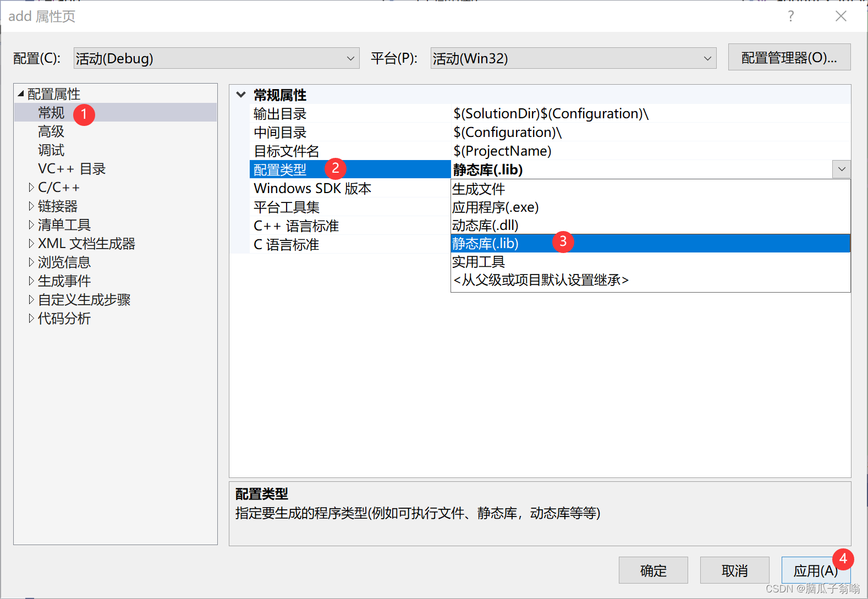This screenshot has width=868, height=599.
Task: Expand the 生成事件 tree node arrow
Action: [x=31, y=281]
